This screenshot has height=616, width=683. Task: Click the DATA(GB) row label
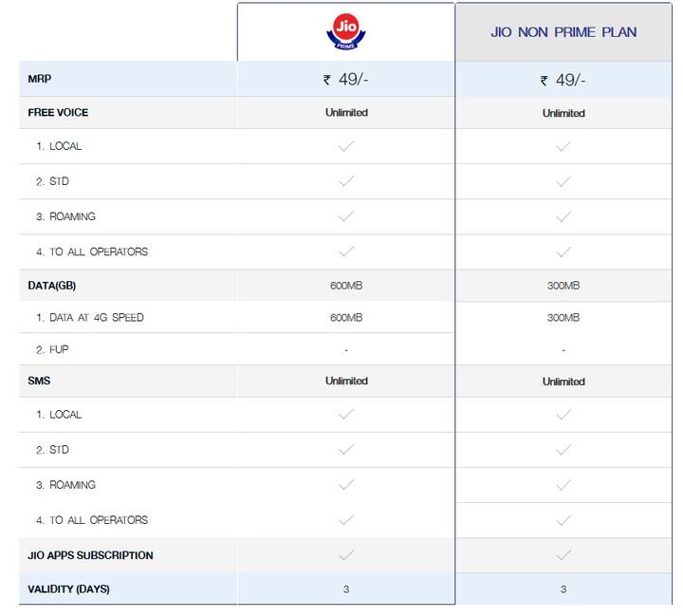pyautogui.click(x=52, y=286)
